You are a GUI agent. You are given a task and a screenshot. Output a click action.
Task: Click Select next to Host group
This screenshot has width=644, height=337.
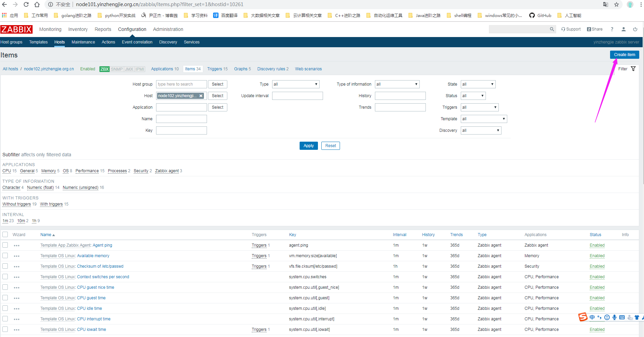tap(217, 84)
